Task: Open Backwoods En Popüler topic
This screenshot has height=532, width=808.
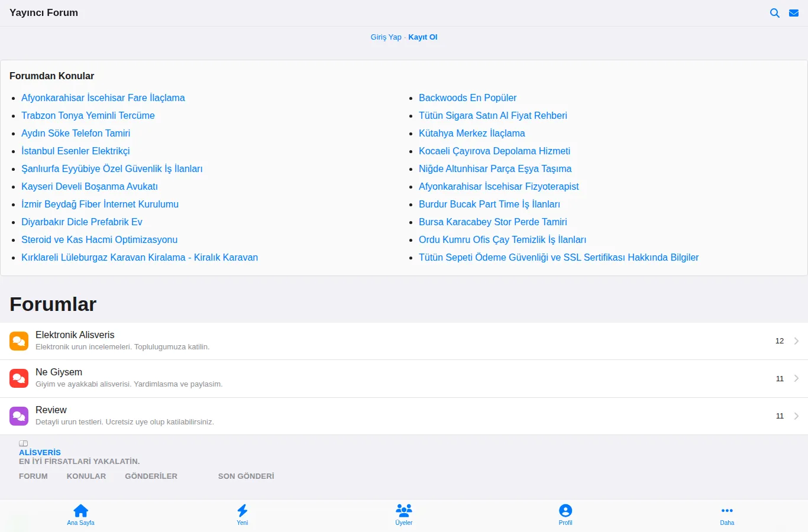Action: (467, 98)
